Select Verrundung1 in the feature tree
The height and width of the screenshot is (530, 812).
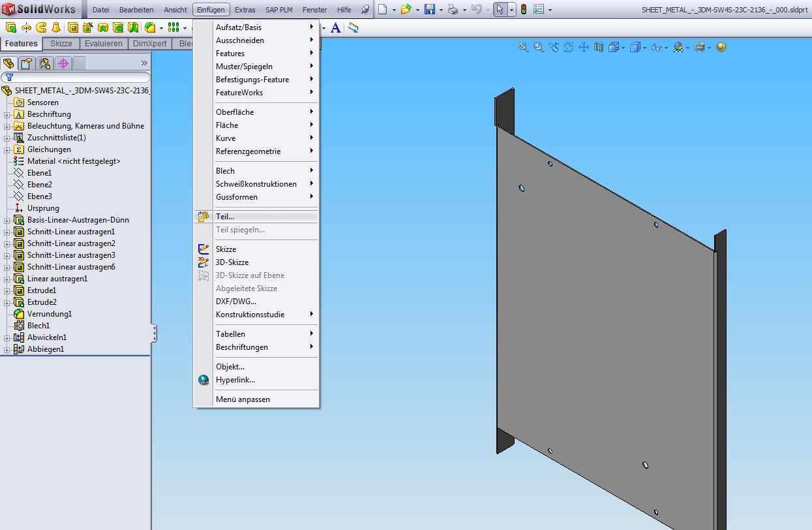click(49, 314)
